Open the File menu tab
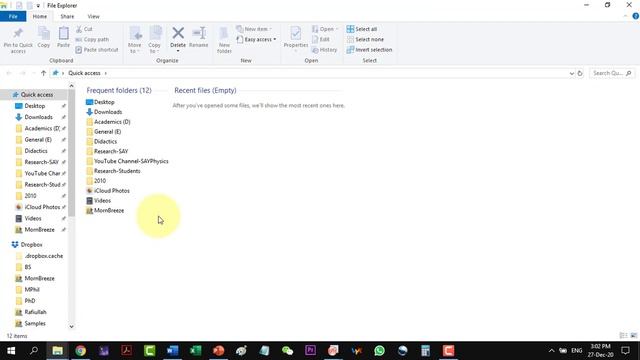The width and height of the screenshot is (640, 360). coord(13,16)
